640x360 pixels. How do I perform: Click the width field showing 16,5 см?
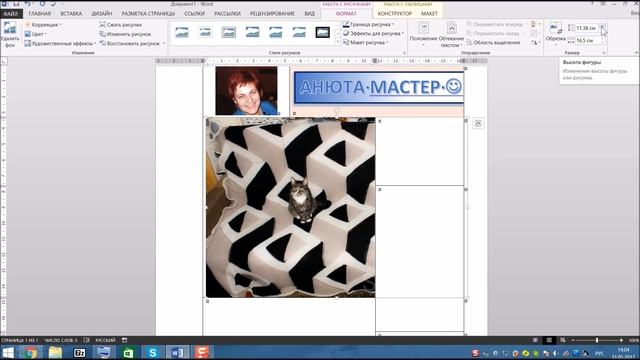[587, 40]
